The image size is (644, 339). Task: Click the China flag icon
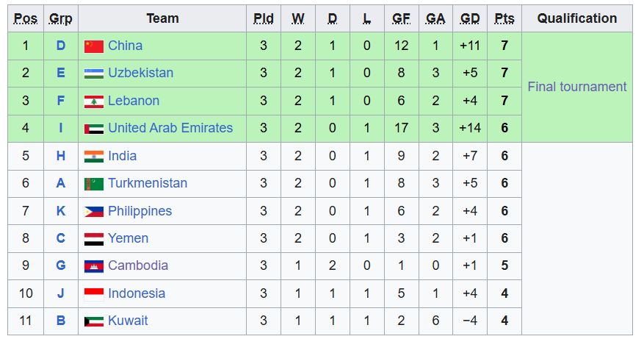pyautogui.click(x=94, y=46)
